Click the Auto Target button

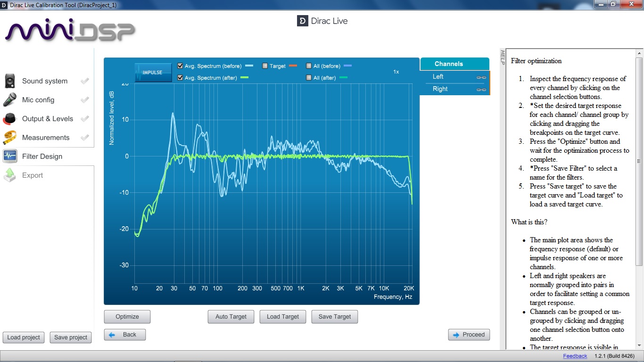(231, 317)
